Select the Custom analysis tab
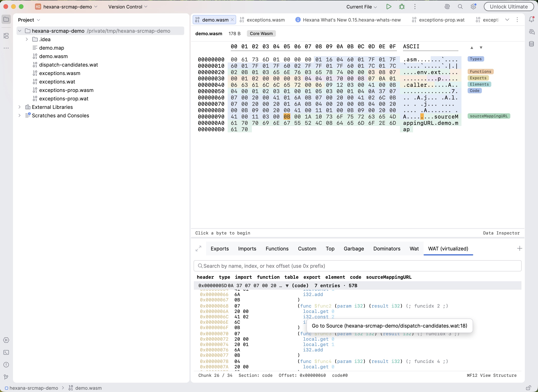This screenshot has height=392, width=538. (x=307, y=249)
